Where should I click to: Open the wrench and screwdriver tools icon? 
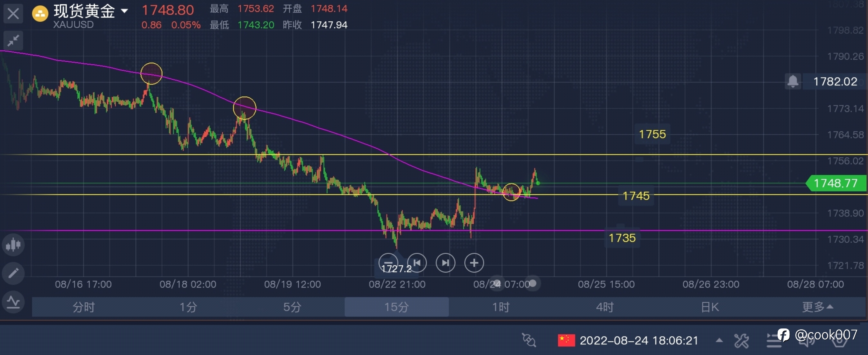[741, 340]
